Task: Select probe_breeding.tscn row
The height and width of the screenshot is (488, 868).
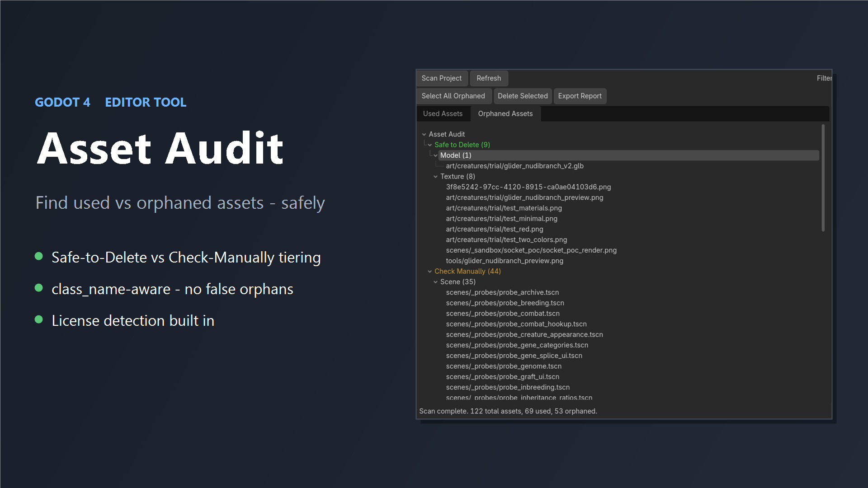Action: point(505,303)
